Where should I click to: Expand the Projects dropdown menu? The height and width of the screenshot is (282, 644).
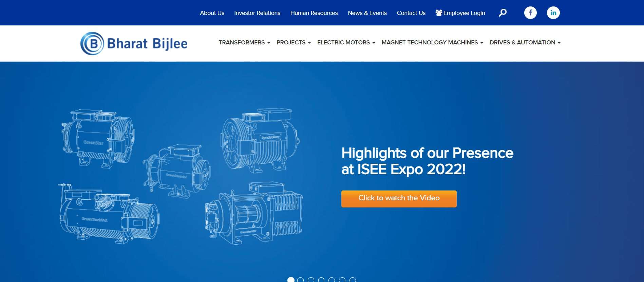point(293,42)
